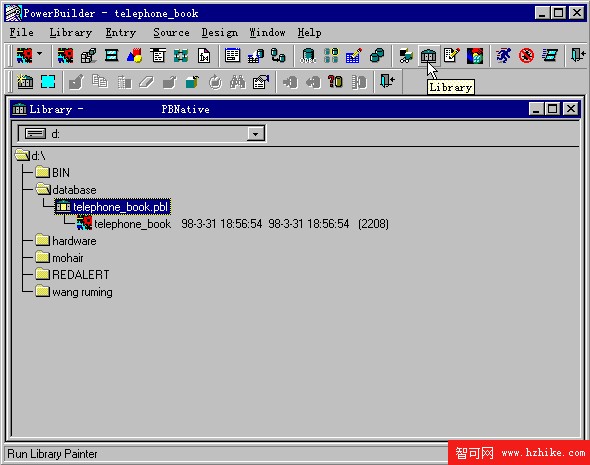Click the d: drive combo box field
Screen dimensions: 590x465
click(141, 134)
